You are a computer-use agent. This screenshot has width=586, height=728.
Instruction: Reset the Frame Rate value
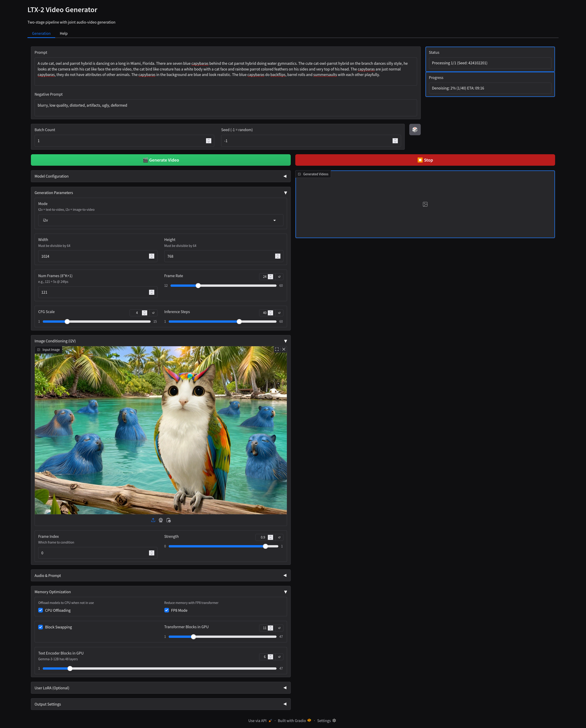(279, 276)
